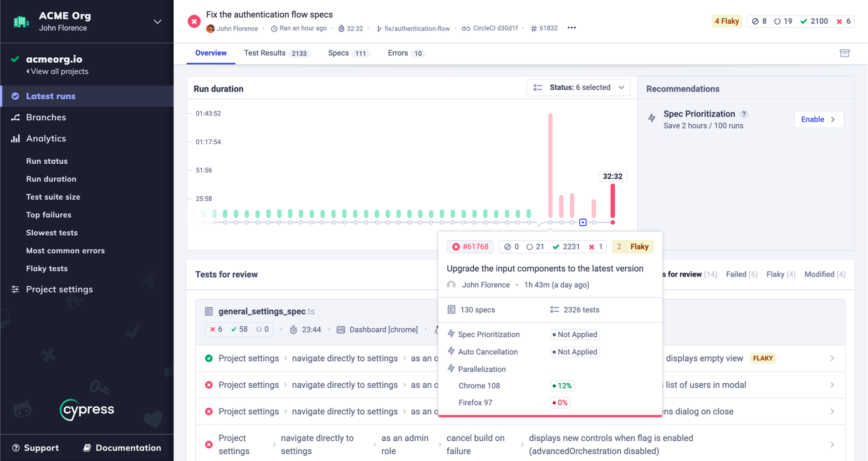This screenshot has height=461, width=868.
Task: Enable Spec Prioritization recommendation
Action: (818, 119)
